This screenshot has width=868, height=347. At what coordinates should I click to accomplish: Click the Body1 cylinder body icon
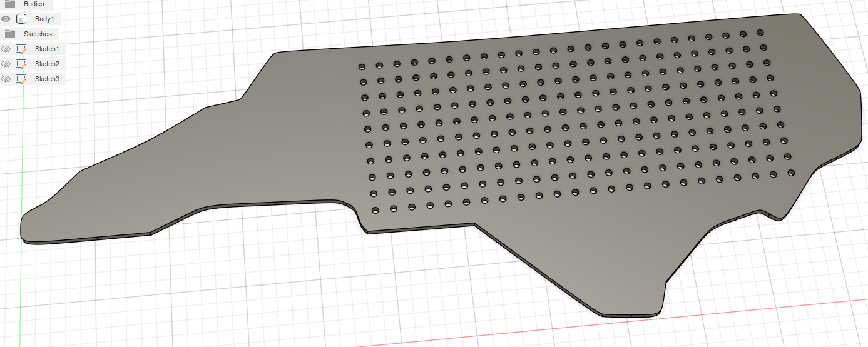[x=21, y=19]
